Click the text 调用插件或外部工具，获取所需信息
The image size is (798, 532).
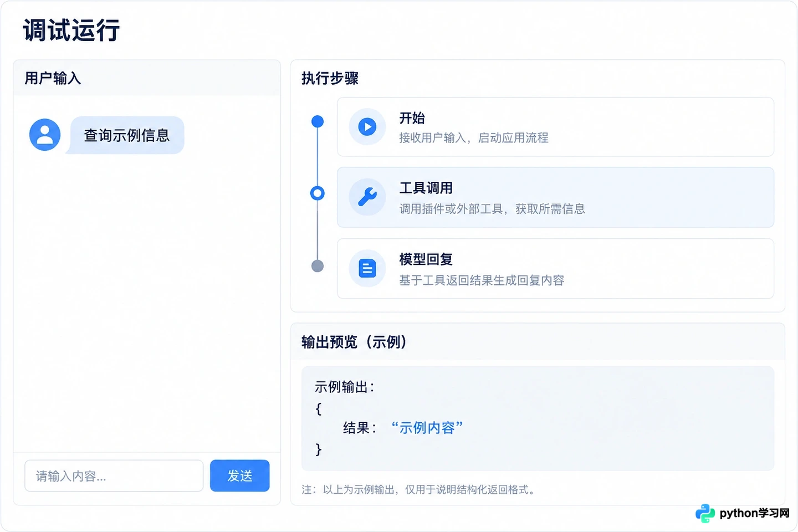pos(492,209)
